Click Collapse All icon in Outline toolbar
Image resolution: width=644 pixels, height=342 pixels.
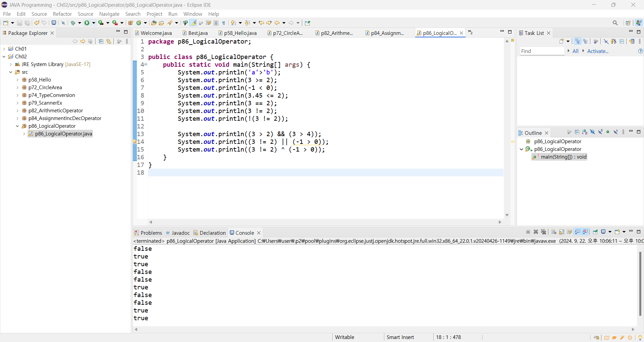(577, 132)
